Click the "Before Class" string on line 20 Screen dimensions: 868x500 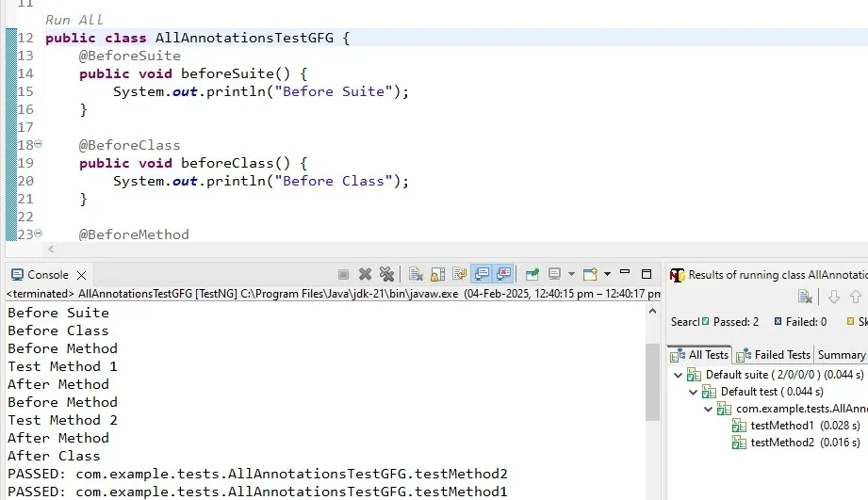click(x=334, y=182)
